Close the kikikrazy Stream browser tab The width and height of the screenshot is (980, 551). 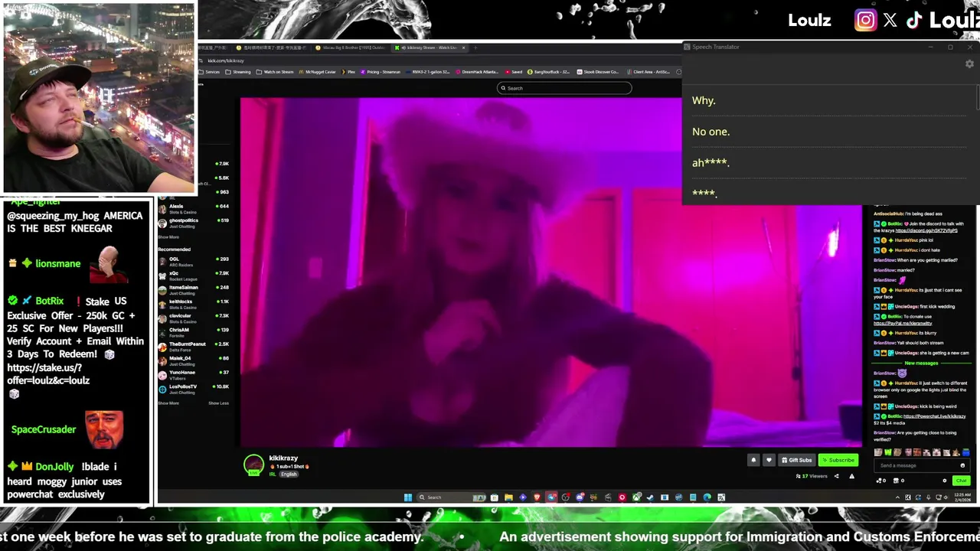coord(463,47)
